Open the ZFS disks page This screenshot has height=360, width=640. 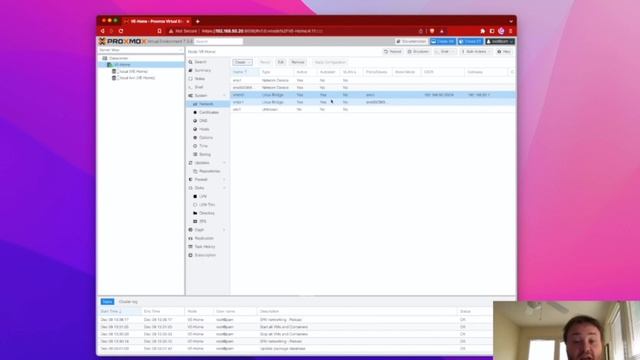[203, 221]
